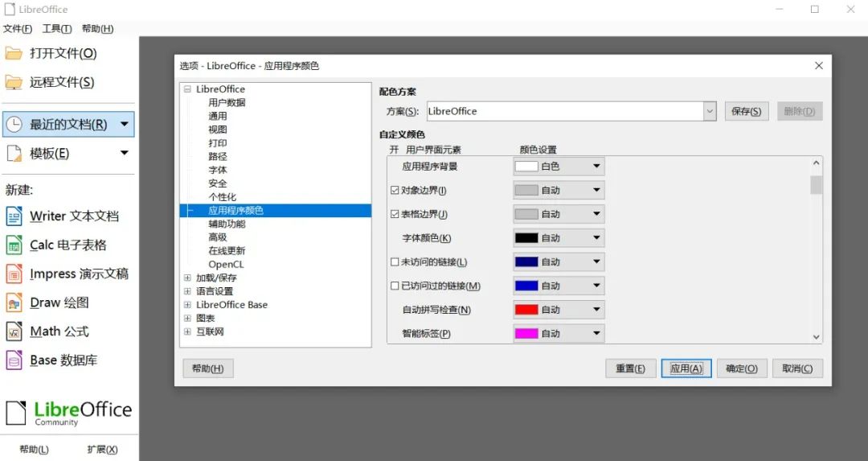The image size is (868, 461).
Task: Select 视图 in the options tree
Action: (218, 129)
